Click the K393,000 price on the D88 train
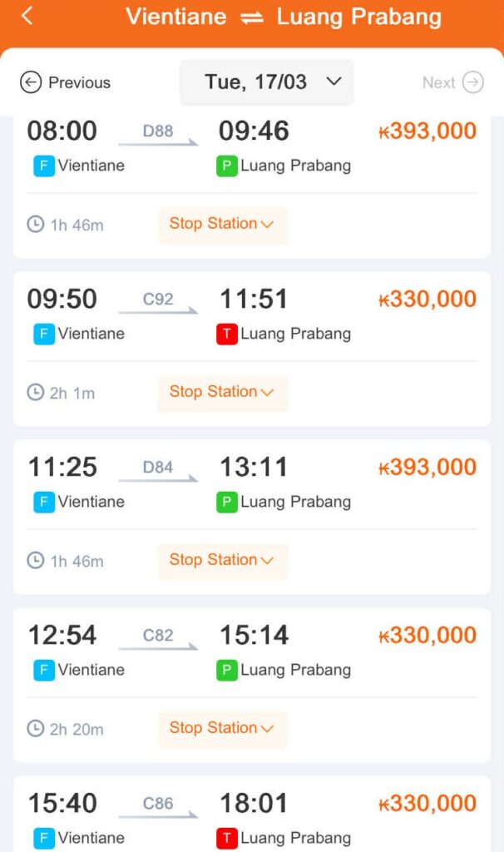The height and width of the screenshot is (852, 504). coord(426,131)
